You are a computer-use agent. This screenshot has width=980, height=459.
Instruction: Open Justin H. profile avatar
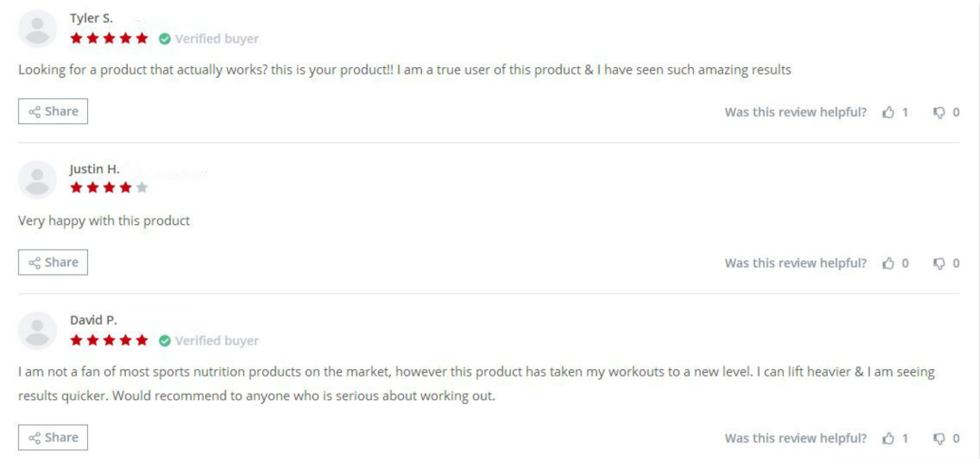tap(37, 180)
